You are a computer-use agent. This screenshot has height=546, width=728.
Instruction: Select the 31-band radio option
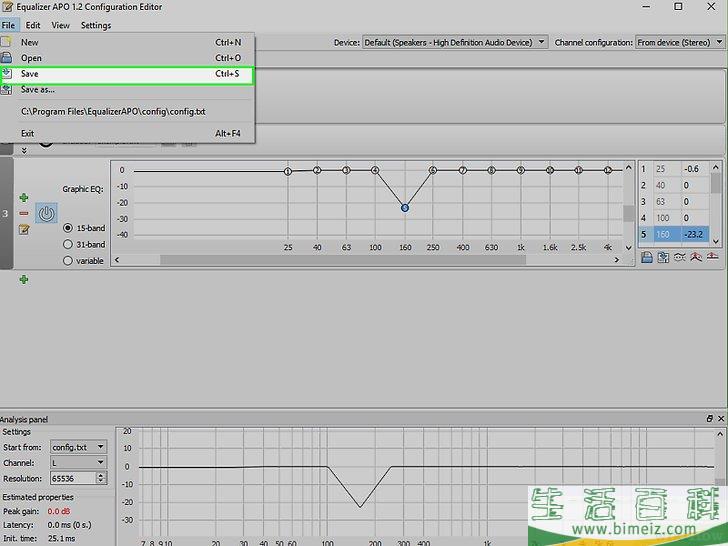68,244
